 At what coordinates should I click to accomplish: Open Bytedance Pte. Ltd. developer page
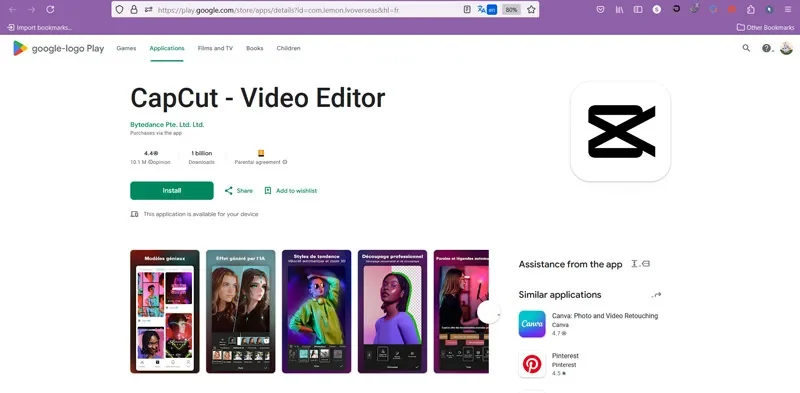point(167,125)
